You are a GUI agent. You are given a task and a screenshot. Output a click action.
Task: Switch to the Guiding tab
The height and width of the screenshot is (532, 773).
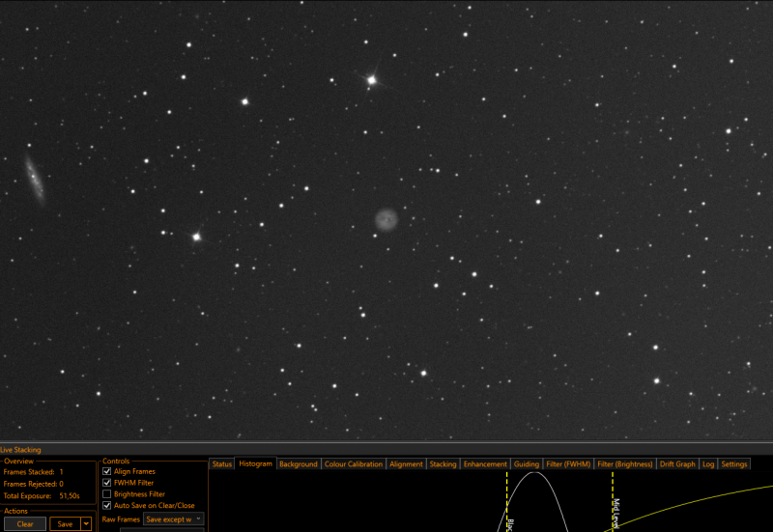(x=526, y=464)
